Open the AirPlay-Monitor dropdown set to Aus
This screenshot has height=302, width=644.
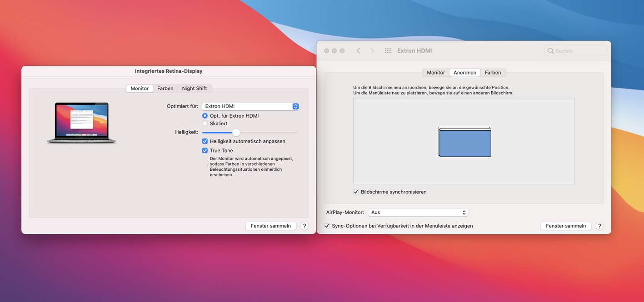418,213
